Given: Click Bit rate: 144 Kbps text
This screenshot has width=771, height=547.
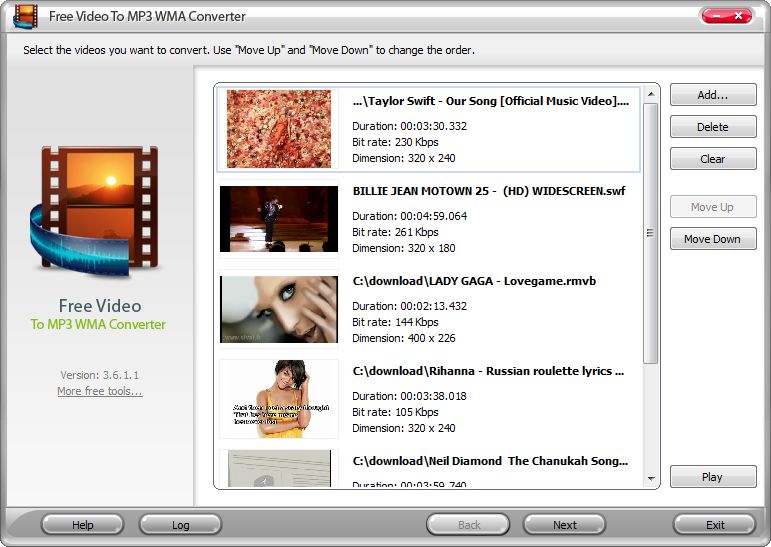Looking at the screenshot, I should pyautogui.click(x=395, y=322).
